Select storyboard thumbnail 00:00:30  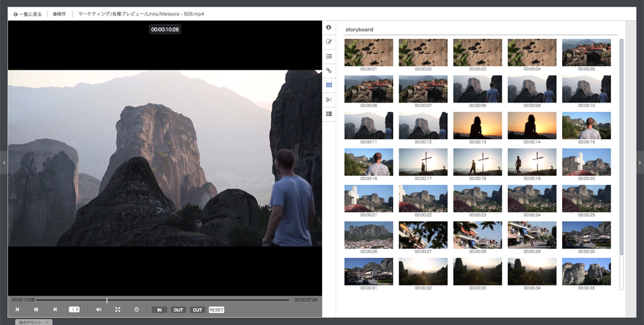pyautogui.click(x=586, y=235)
